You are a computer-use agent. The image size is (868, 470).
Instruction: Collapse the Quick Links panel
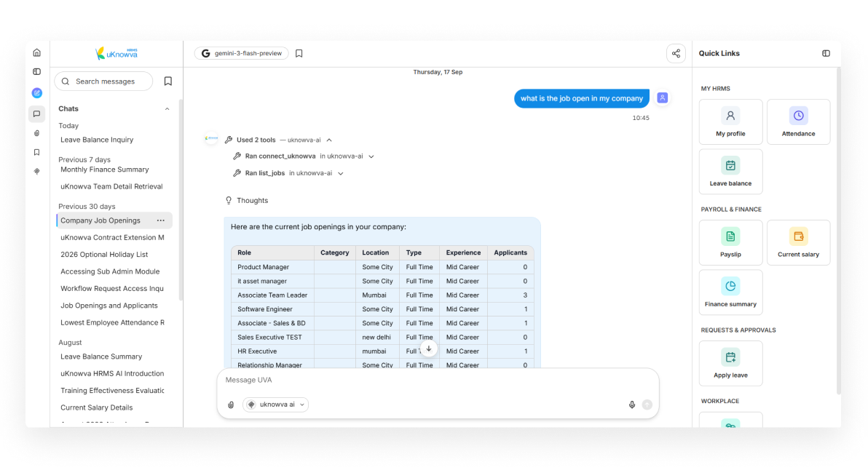pos(826,54)
